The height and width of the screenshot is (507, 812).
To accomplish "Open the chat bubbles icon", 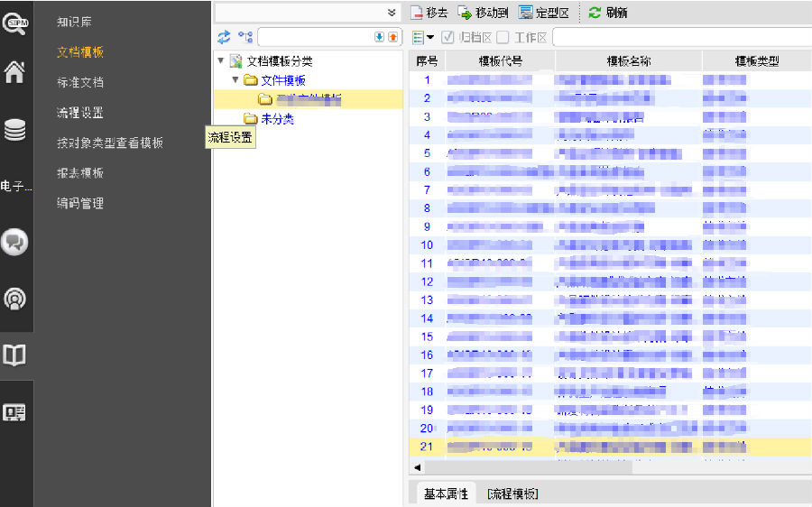I will pyautogui.click(x=14, y=242).
